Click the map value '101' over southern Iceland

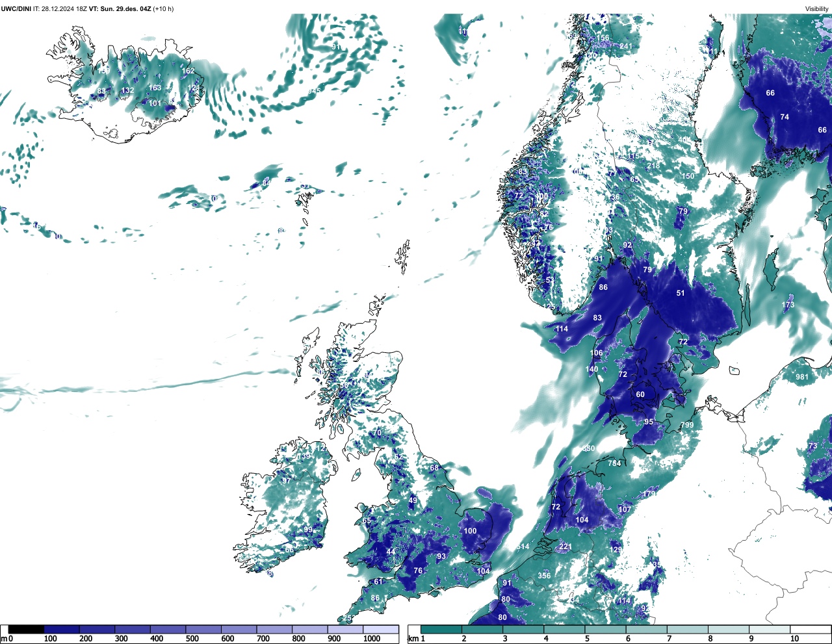[x=155, y=103]
